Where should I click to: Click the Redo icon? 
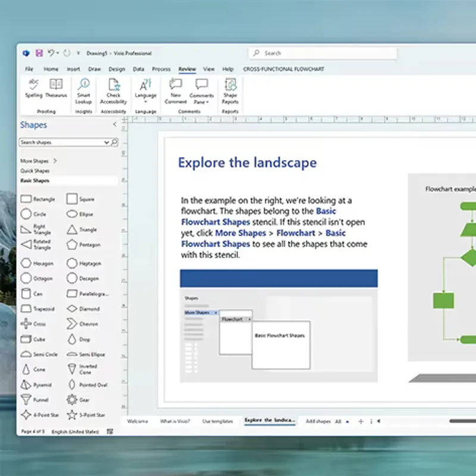click(x=67, y=53)
